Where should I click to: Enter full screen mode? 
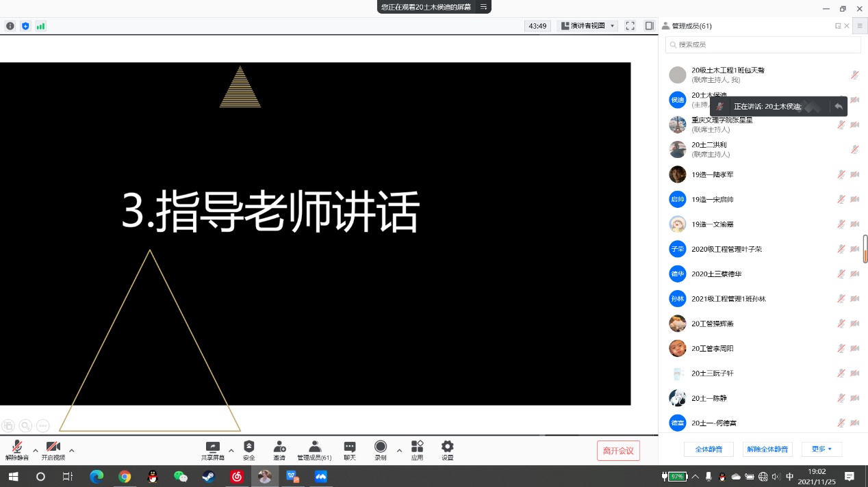630,26
